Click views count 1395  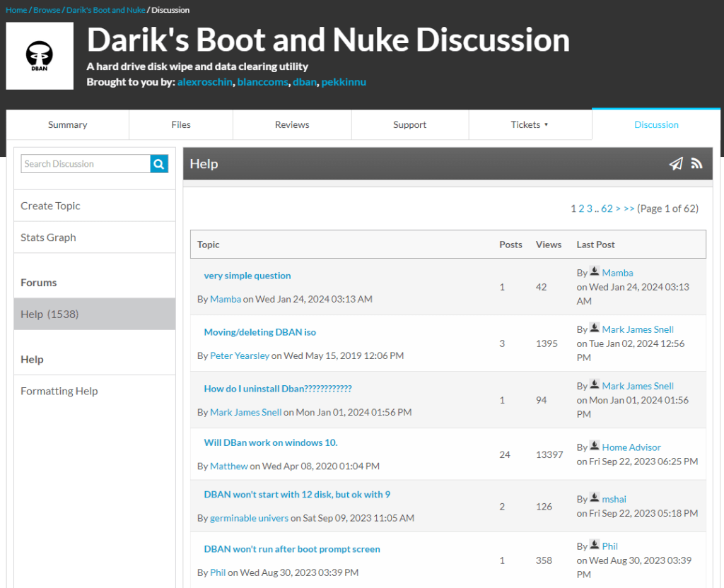pyautogui.click(x=547, y=343)
